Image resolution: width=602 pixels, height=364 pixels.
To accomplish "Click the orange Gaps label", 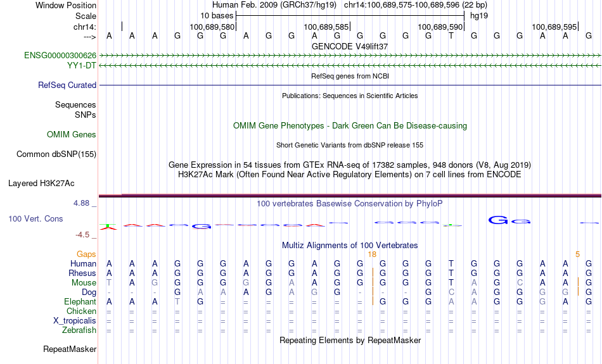I will pyautogui.click(x=86, y=254).
